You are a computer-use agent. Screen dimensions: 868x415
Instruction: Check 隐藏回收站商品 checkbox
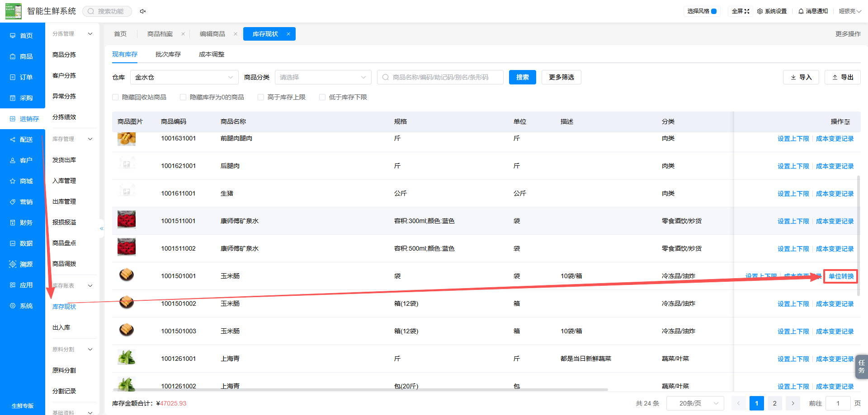coord(115,97)
